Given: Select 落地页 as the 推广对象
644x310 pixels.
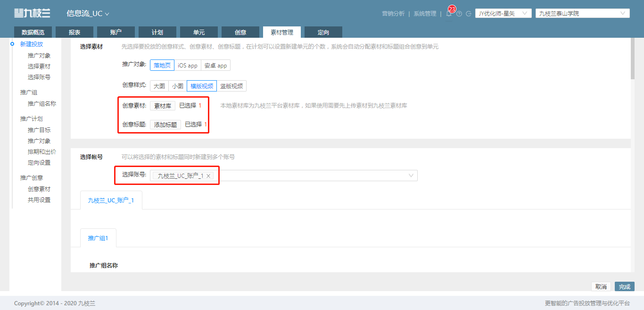Looking at the screenshot, I should click(162, 65).
